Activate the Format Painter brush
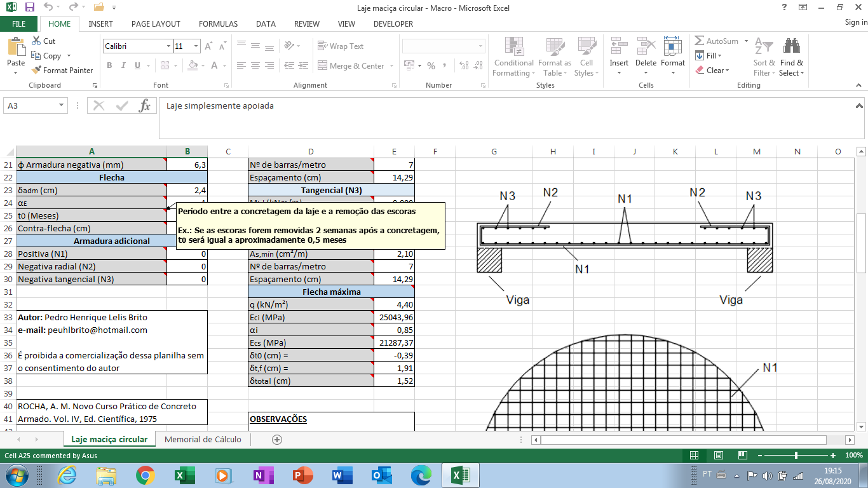The width and height of the screenshot is (868, 488). point(62,70)
